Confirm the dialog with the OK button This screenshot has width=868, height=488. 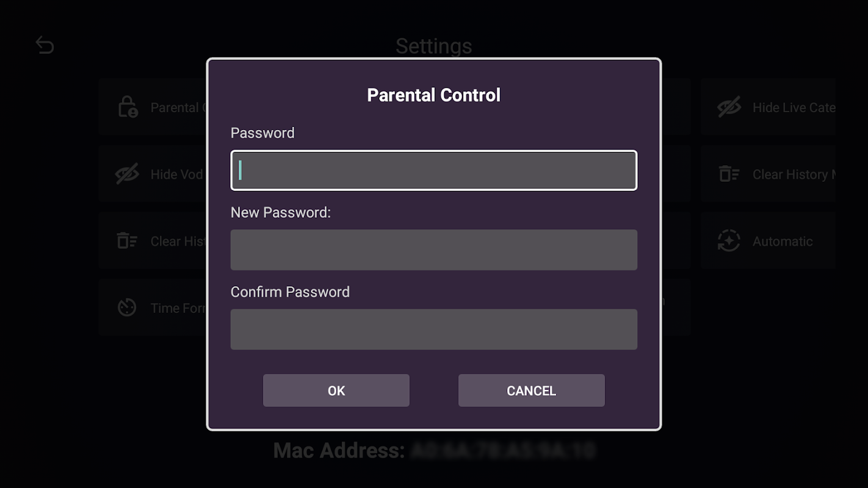pyautogui.click(x=336, y=390)
